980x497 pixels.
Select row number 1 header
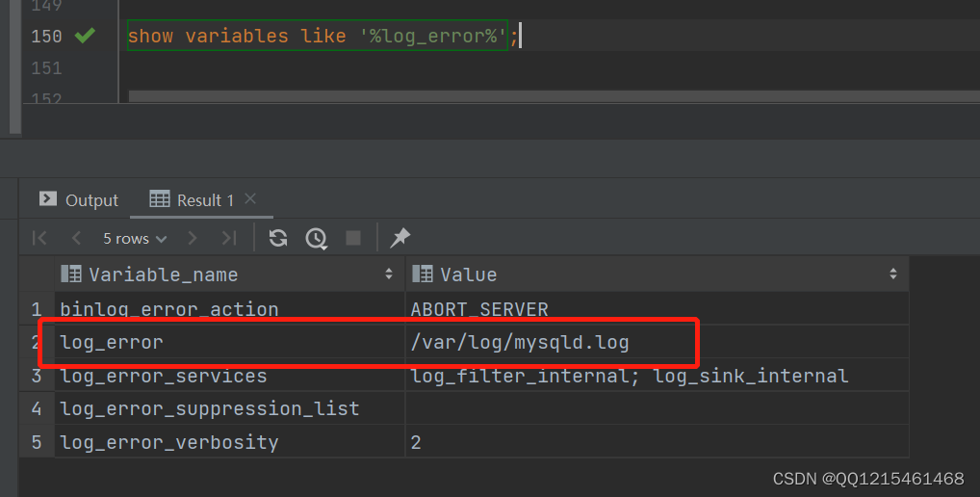(x=37, y=309)
